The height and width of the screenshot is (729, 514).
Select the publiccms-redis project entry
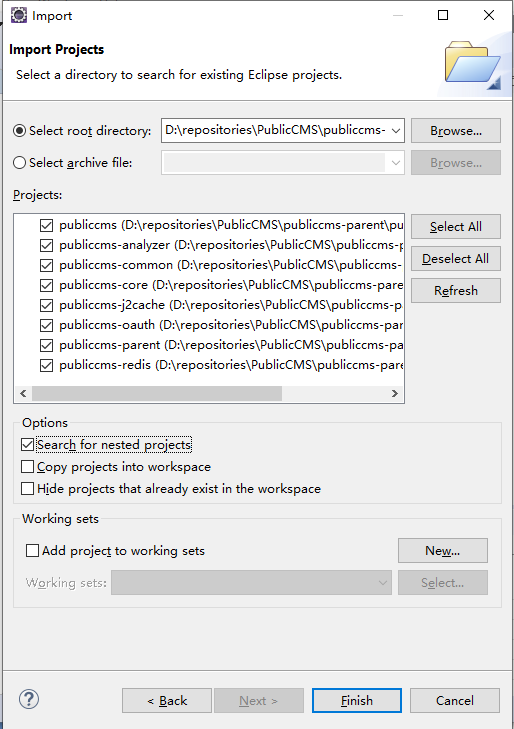pos(231,365)
